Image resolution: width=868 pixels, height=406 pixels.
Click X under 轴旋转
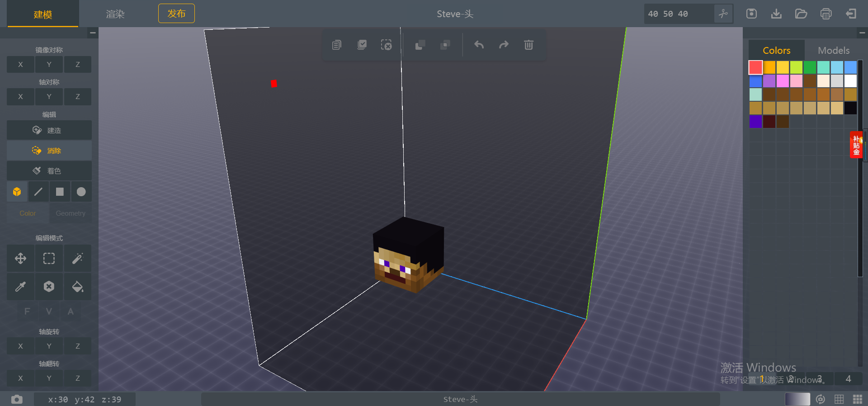20,346
